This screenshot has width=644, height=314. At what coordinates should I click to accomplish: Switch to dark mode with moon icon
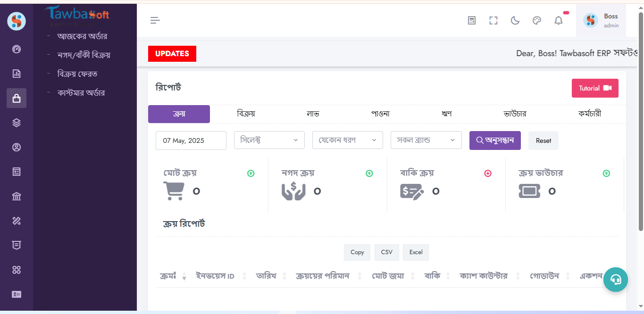coord(515,20)
